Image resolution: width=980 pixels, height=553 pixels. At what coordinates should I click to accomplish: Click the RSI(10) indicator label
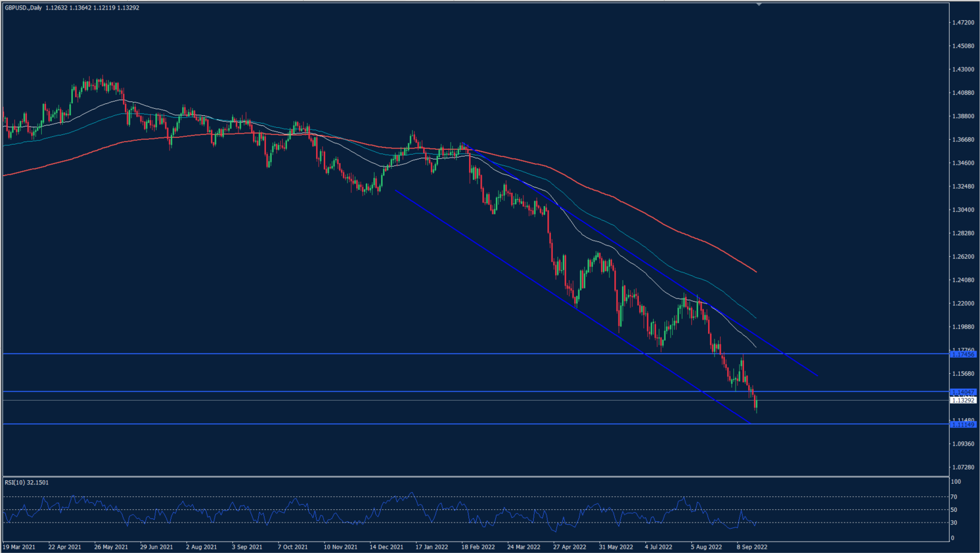[x=27, y=483]
